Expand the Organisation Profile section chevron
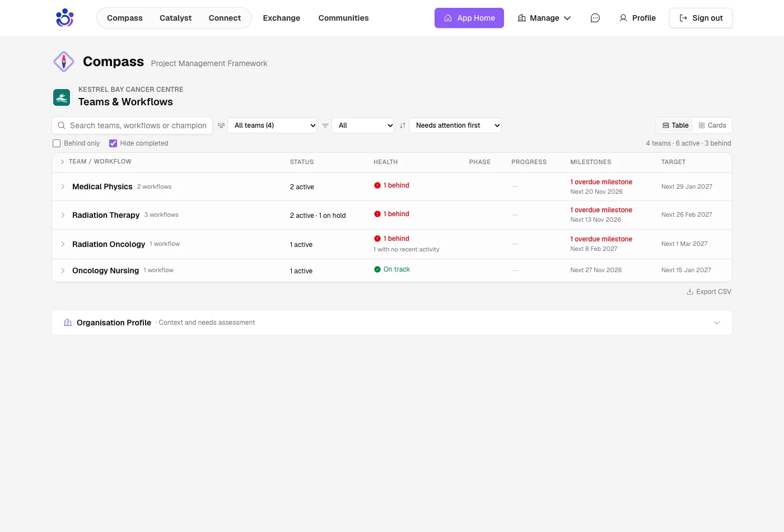Image resolution: width=784 pixels, height=532 pixels. click(717, 323)
